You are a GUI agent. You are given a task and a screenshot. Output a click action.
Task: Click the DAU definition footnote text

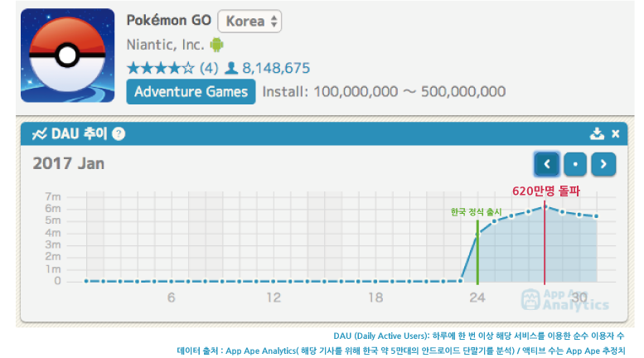point(479,336)
